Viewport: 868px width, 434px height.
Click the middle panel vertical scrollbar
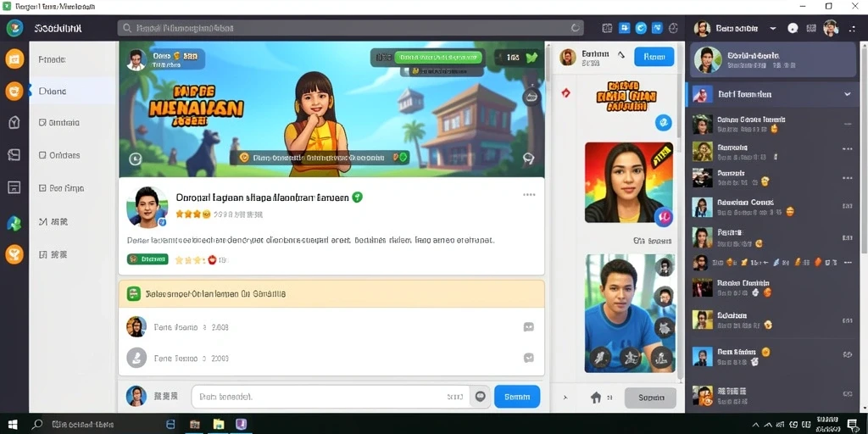679,92
